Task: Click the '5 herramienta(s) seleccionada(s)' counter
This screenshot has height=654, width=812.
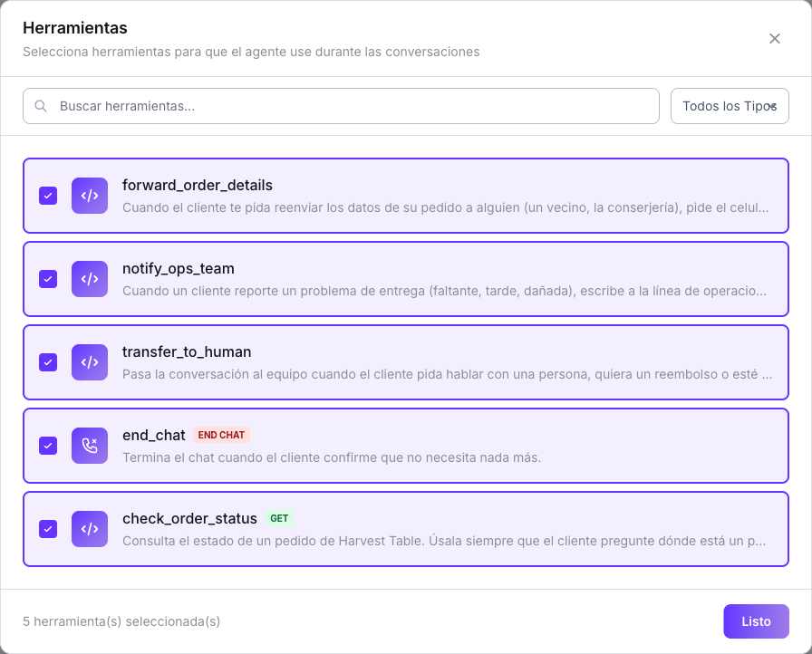Action: [121, 621]
